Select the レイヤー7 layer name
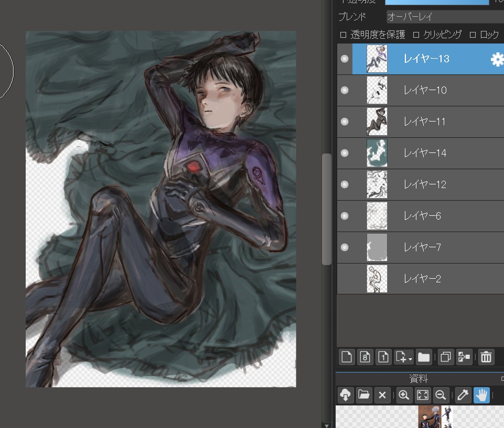The width and height of the screenshot is (504, 428). tap(422, 247)
